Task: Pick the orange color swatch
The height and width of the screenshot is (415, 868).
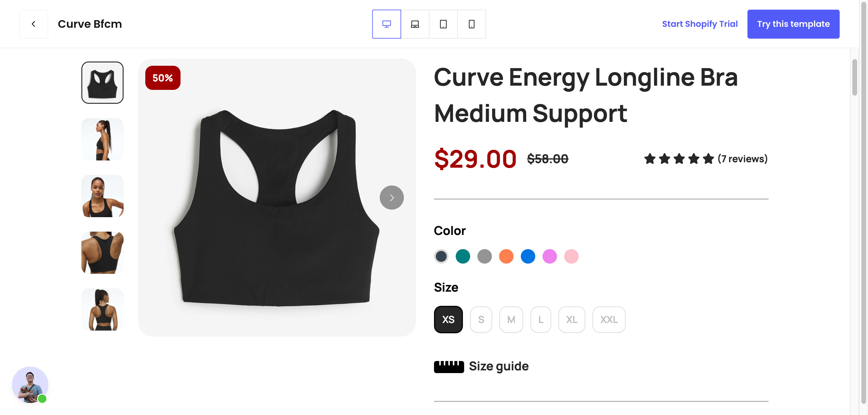Action: [x=506, y=256]
